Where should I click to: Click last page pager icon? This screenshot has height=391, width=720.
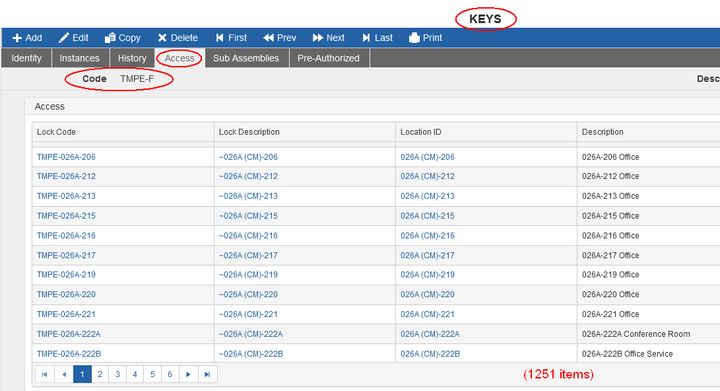[208, 374]
